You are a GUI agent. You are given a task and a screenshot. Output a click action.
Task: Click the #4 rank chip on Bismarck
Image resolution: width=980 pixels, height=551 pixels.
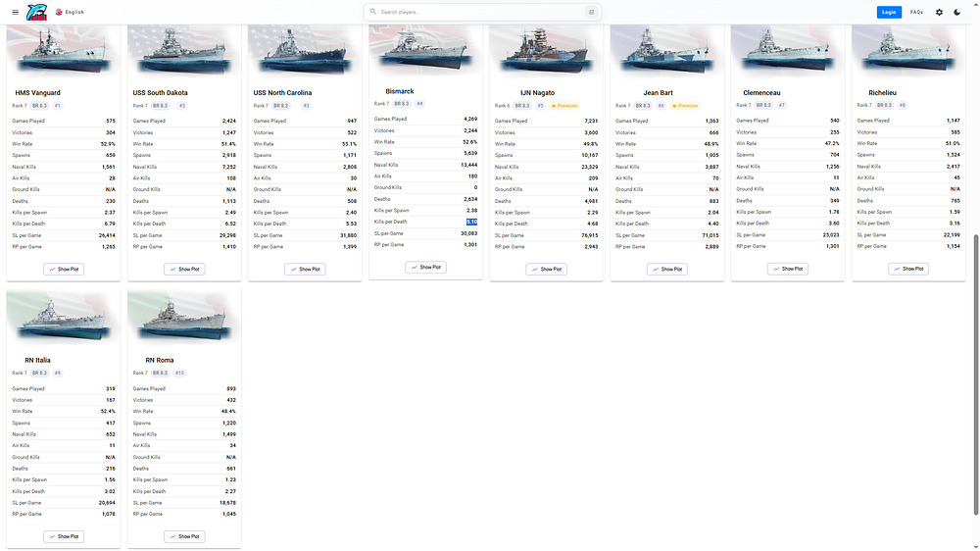[x=419, y=104]
